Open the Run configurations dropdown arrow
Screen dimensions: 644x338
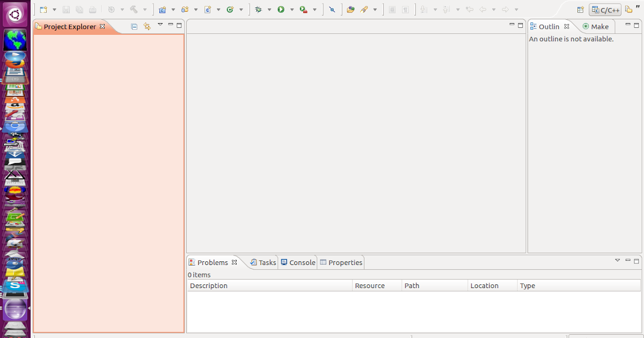click(x=292, y=10)
